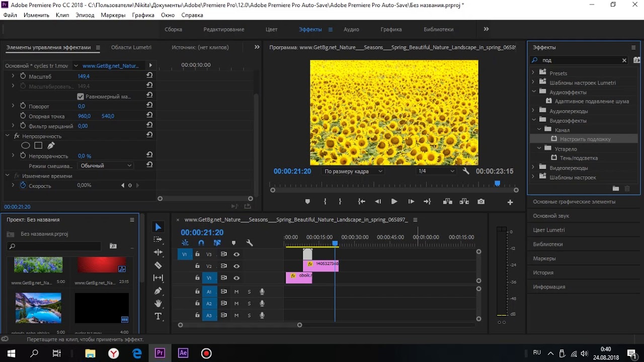Add a marker in the program monitor
The image size is (644, 362).
[x=307, y=202]
